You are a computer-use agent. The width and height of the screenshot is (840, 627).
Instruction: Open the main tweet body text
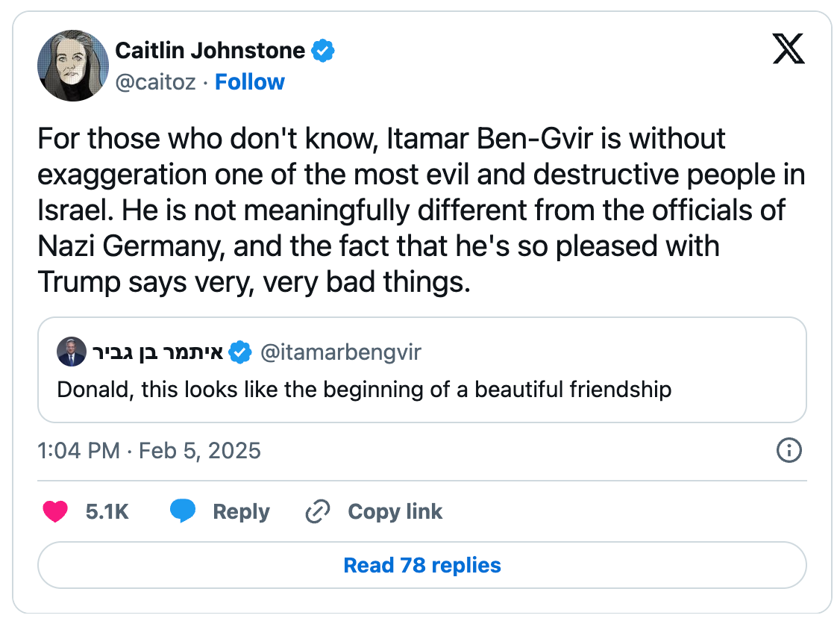pos(421,210)
